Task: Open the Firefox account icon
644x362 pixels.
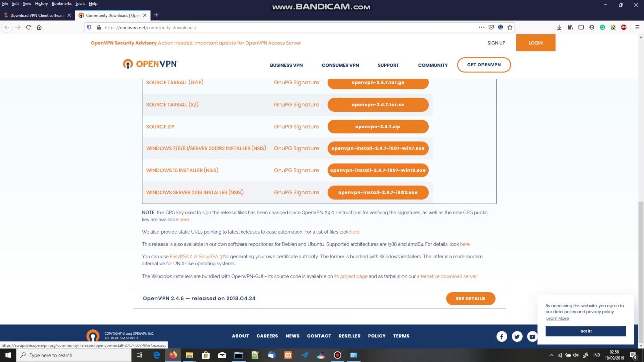Action: [x=592, y=27]
